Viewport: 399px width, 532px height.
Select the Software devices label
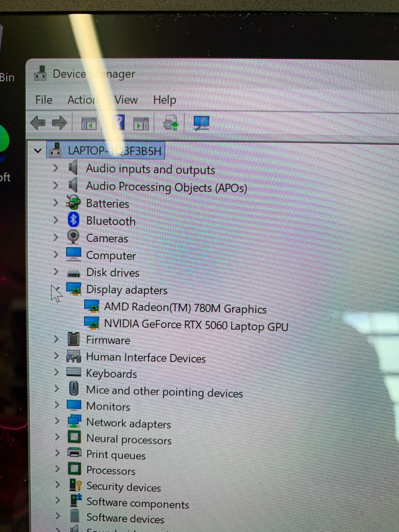(x=125, y=518)
